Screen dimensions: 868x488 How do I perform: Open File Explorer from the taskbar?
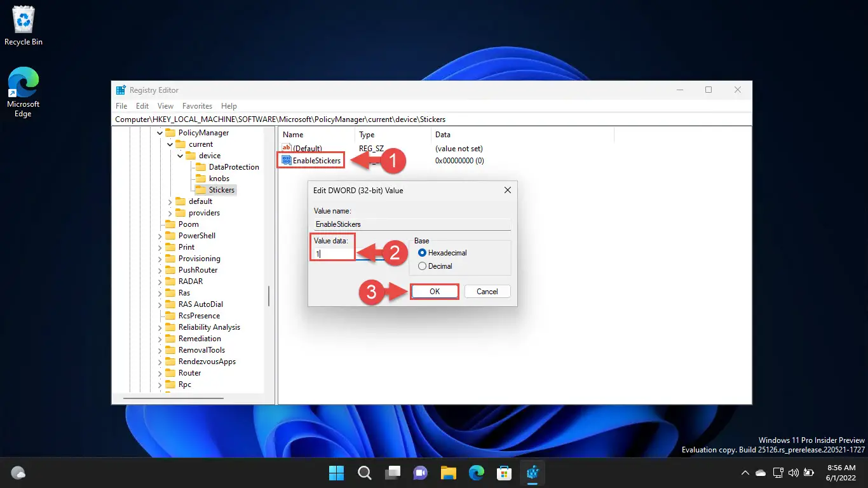[449, 473]
